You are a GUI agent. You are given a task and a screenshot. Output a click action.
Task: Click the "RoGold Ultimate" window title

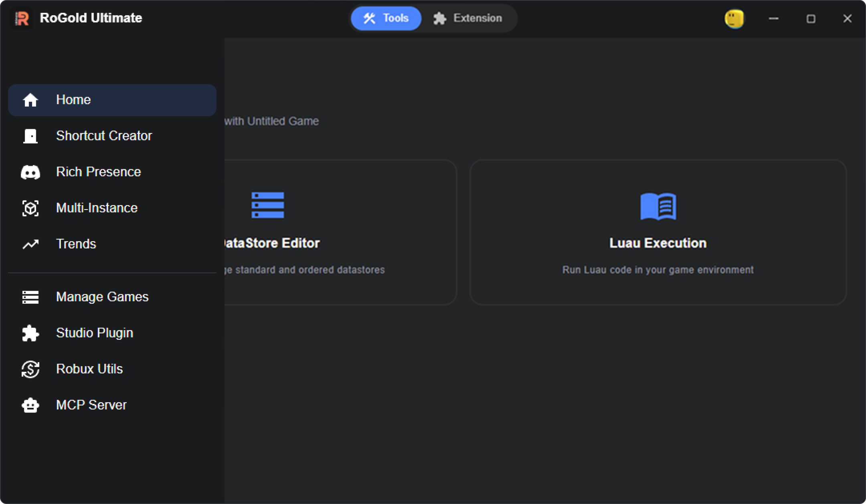91,18
